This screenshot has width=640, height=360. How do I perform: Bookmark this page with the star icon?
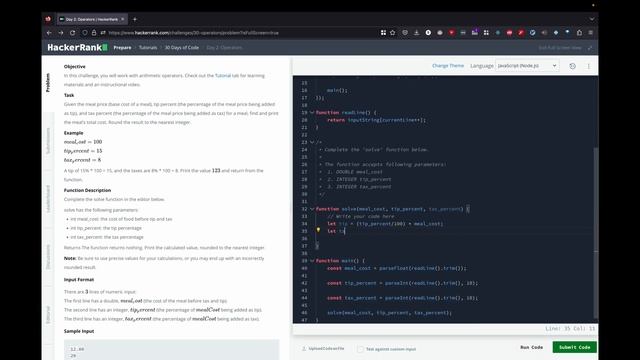point(393,33)
